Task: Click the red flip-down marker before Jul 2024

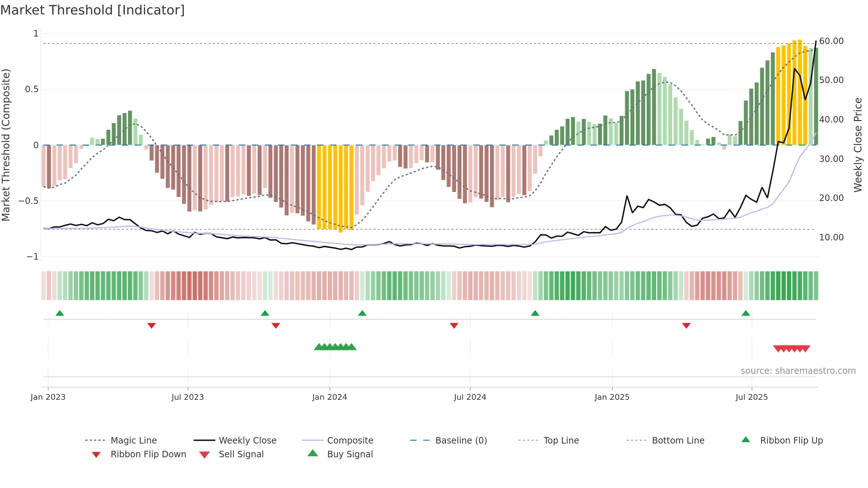Action: tap(454, 326)
